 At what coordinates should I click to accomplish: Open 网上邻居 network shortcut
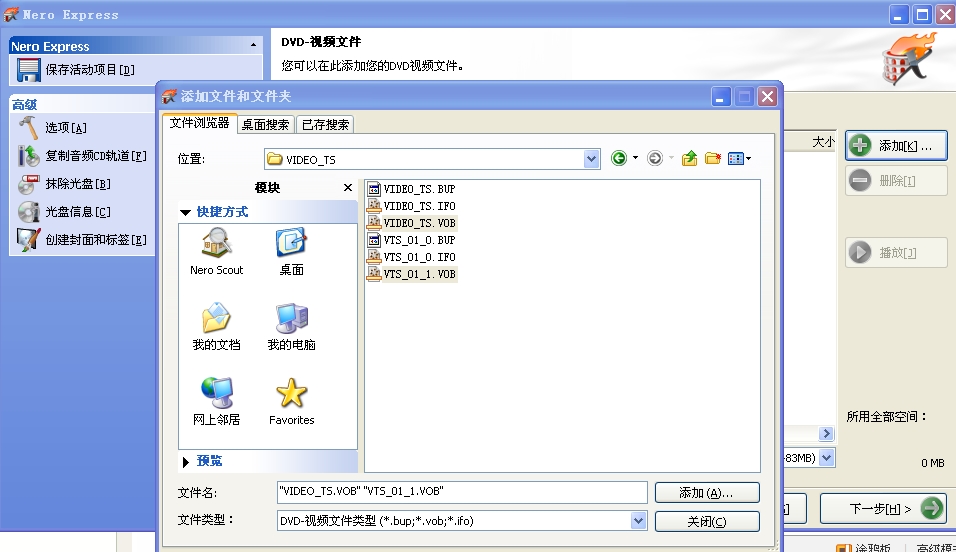click(216, 401)
